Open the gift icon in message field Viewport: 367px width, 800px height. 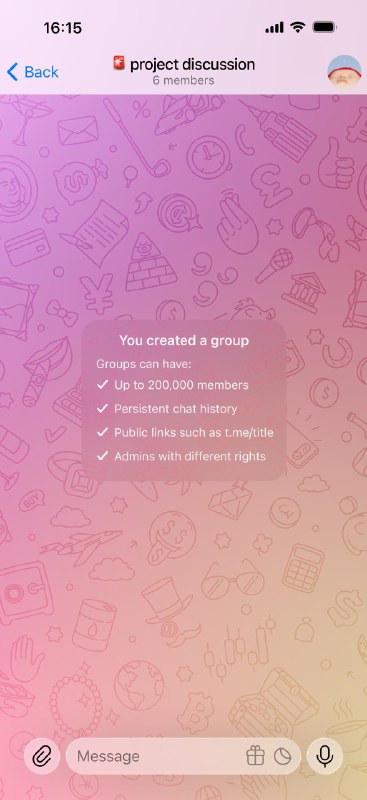pos(255,756)
